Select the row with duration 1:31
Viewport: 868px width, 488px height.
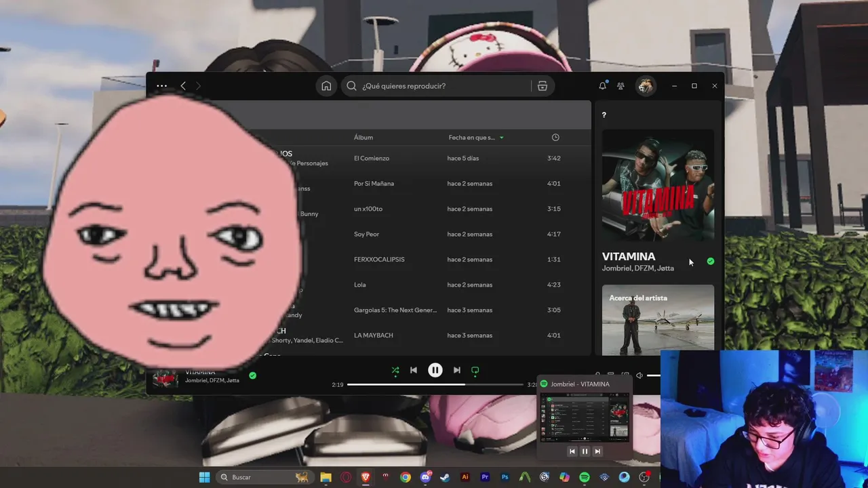553,260
